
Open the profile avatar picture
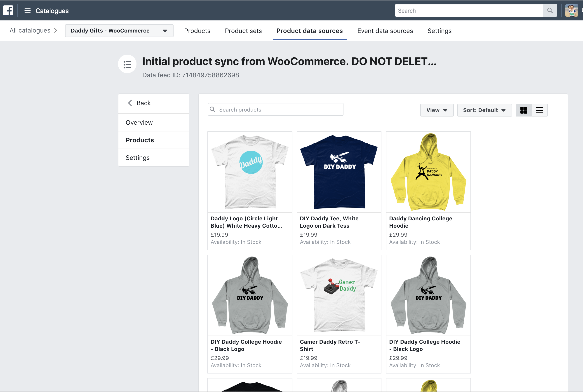571,10
